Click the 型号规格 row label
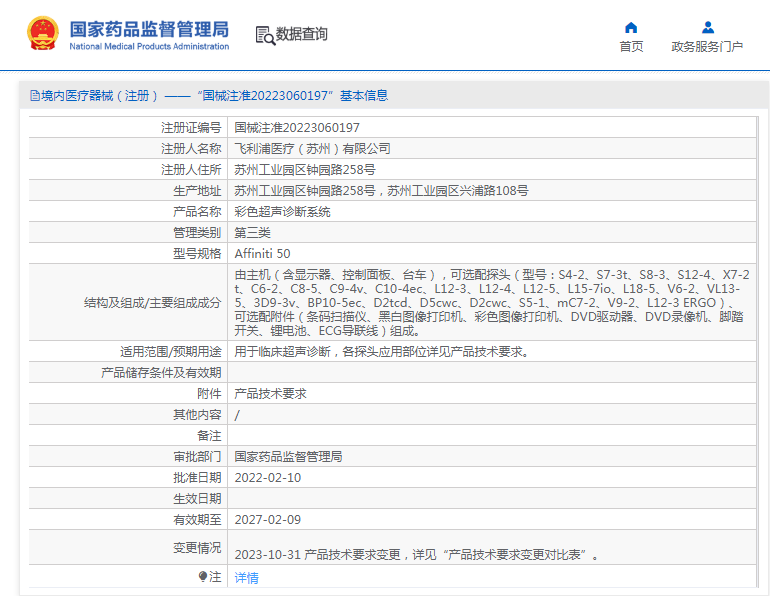This screenshot has height=596, width=770. pyautogui.click(x=197, y=253)
